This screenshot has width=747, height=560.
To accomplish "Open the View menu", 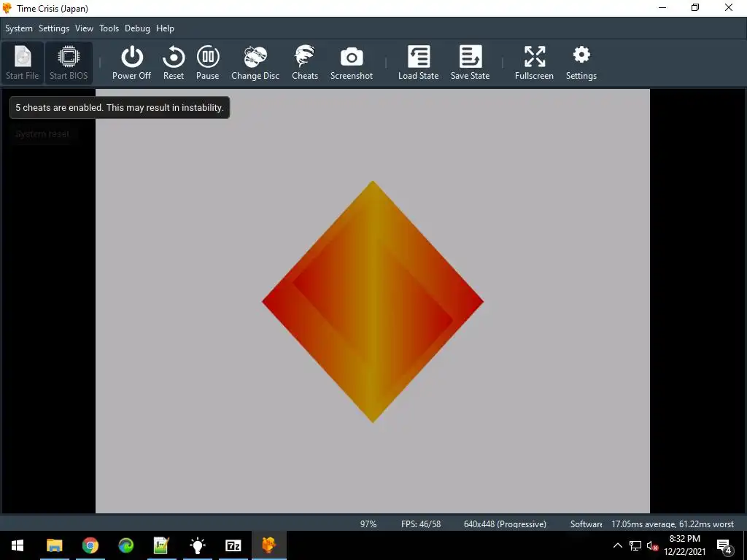I will (x=84, y=28).
